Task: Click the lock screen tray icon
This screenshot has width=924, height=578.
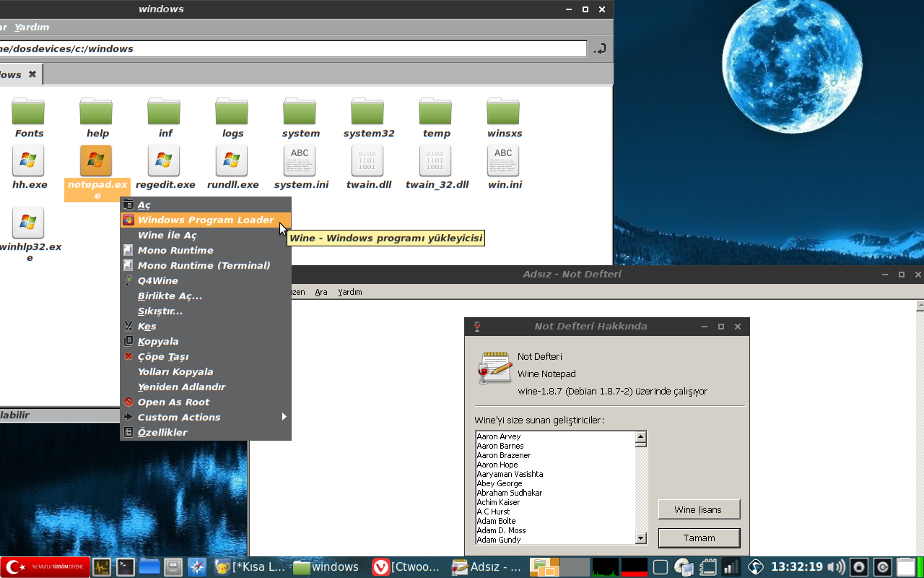Action: [859, 567]
